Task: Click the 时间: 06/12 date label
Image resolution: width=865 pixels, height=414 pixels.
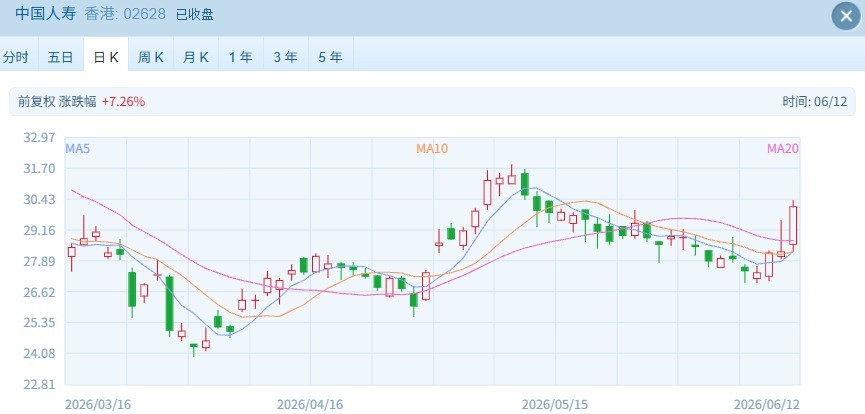Action: [x=814, y=102]
